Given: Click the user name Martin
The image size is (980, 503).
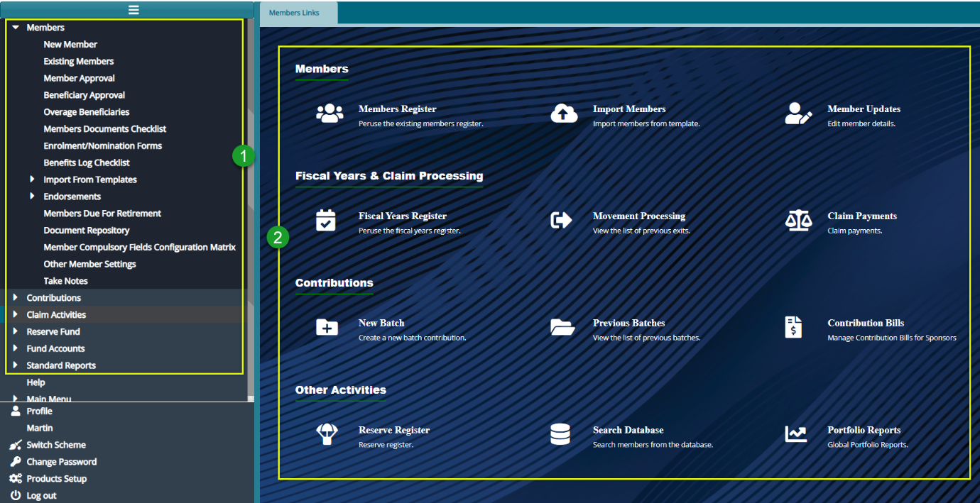Looking at the screenshot, I should click(x=40, y=428).
